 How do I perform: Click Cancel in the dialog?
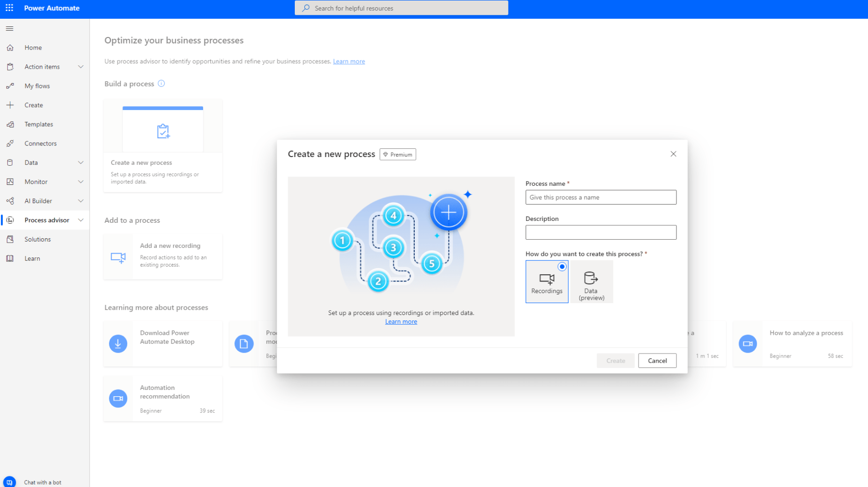pos(657,361)
